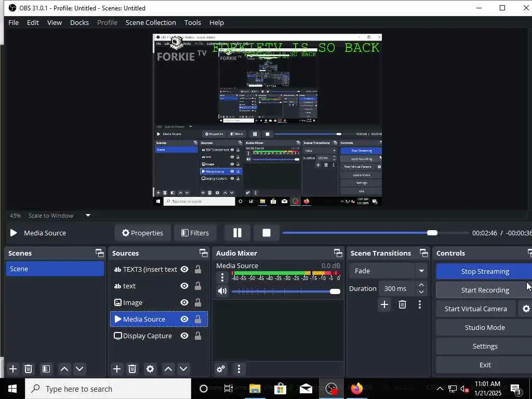Open transition properties three-dot menu
Image resolution: width=532 pixels, height=399 pixels.
[x=420, y=304]
